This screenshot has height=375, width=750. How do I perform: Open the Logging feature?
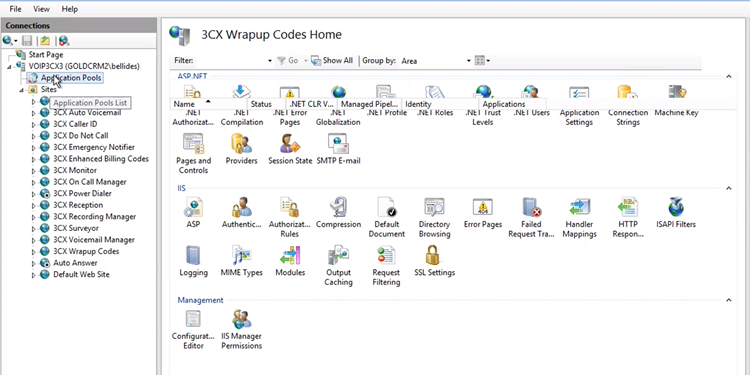pos(193,262)
